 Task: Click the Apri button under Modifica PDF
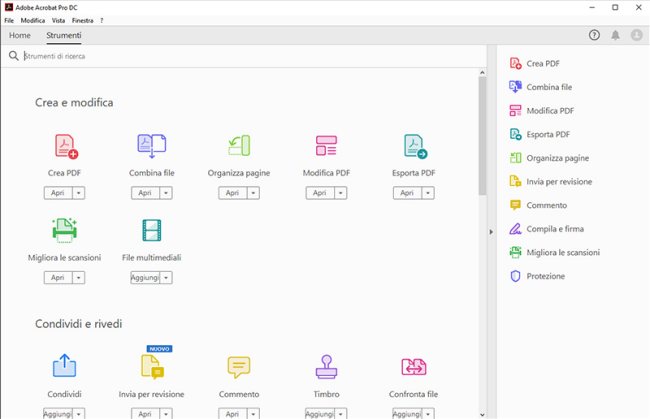pyautogui.click(x=320, y=193)
